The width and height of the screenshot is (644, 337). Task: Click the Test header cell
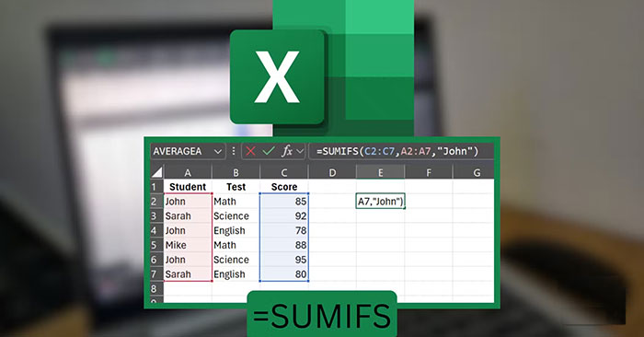click(x=236, y=187)
